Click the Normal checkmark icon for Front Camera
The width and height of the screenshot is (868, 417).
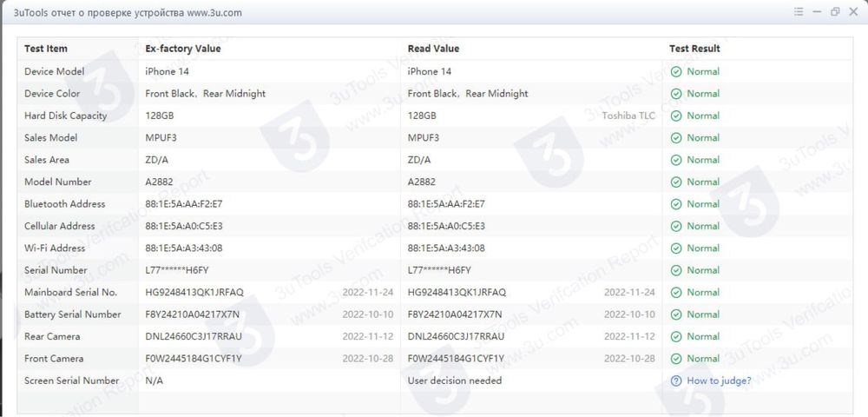[676, 359]
